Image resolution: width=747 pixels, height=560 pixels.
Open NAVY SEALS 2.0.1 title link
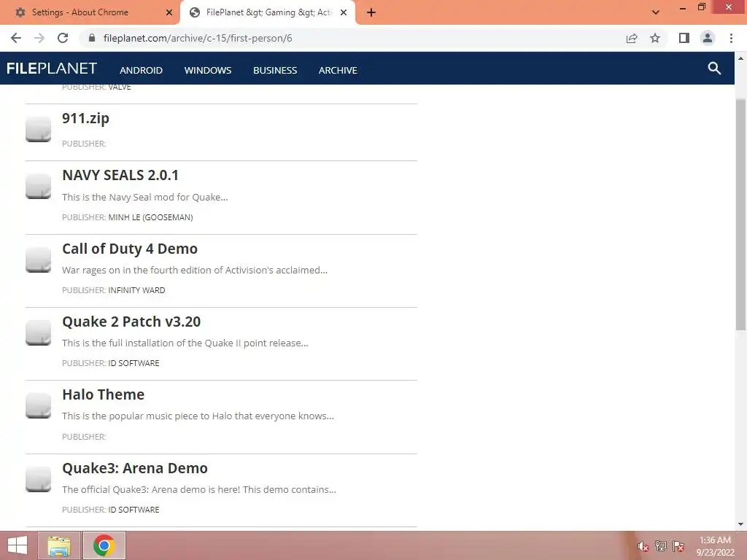coord(120,175)
